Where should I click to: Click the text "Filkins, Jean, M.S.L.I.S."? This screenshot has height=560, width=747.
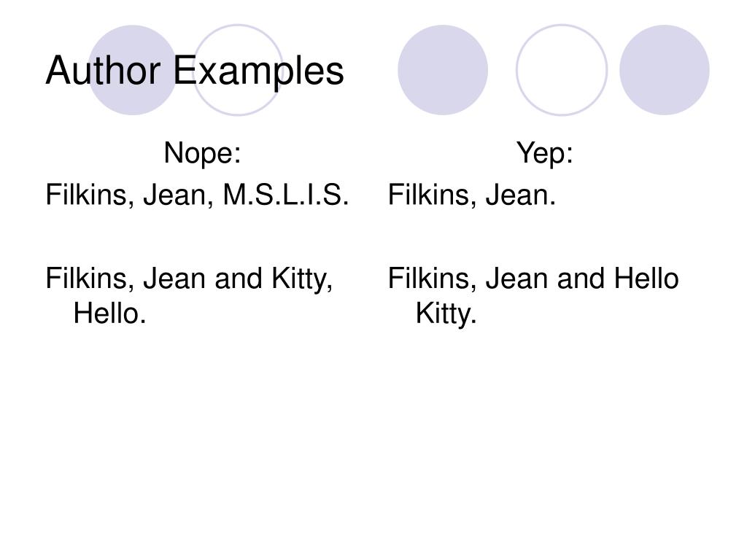click(x=197, y=195)
